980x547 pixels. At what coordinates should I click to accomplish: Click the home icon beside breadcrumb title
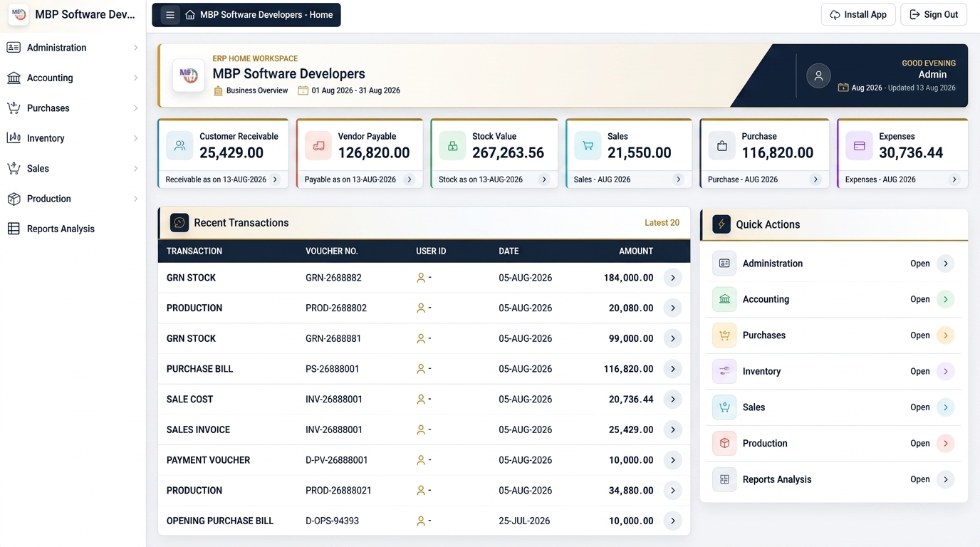point(190,15)
